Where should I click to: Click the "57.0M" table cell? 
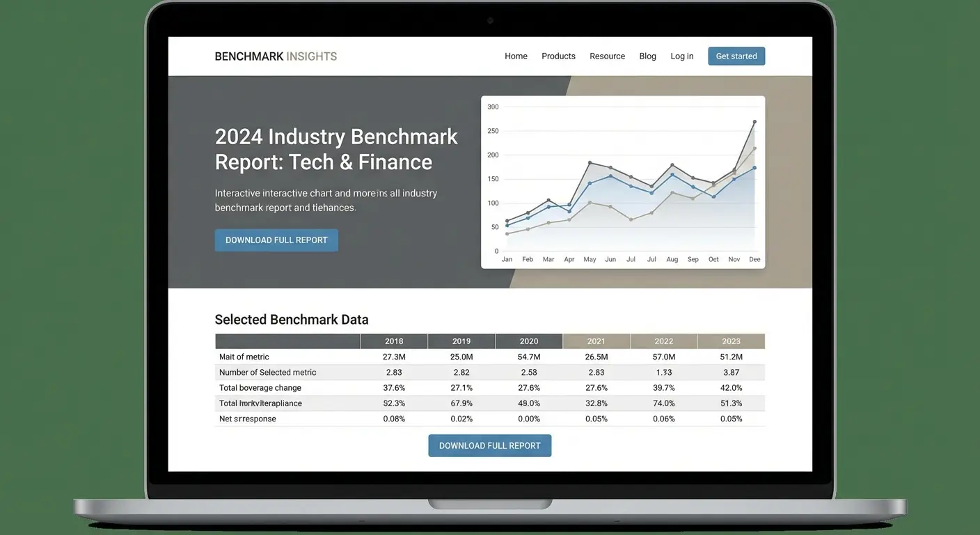664,357
